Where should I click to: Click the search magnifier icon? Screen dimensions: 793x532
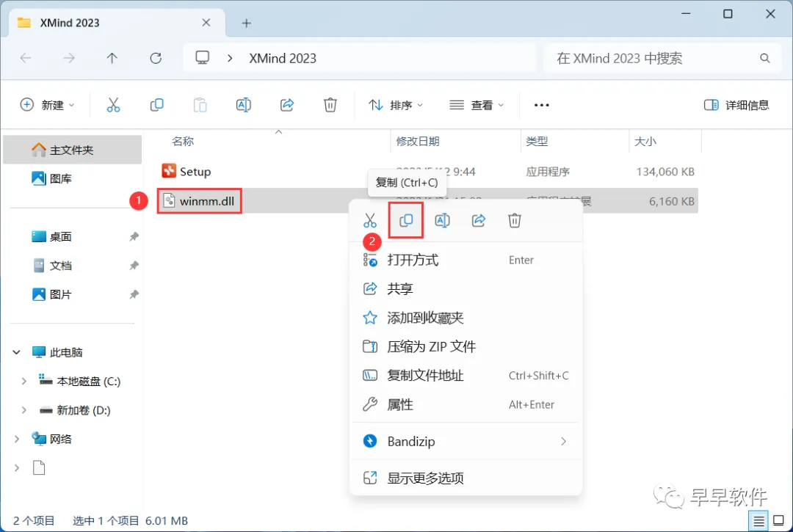(x=764, y=58)
